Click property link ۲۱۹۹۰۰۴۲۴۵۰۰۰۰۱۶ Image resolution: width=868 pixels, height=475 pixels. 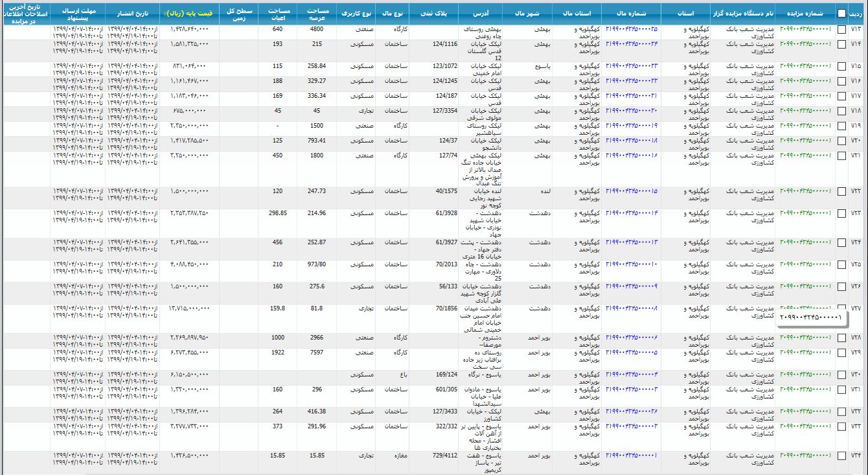(632, 155)
